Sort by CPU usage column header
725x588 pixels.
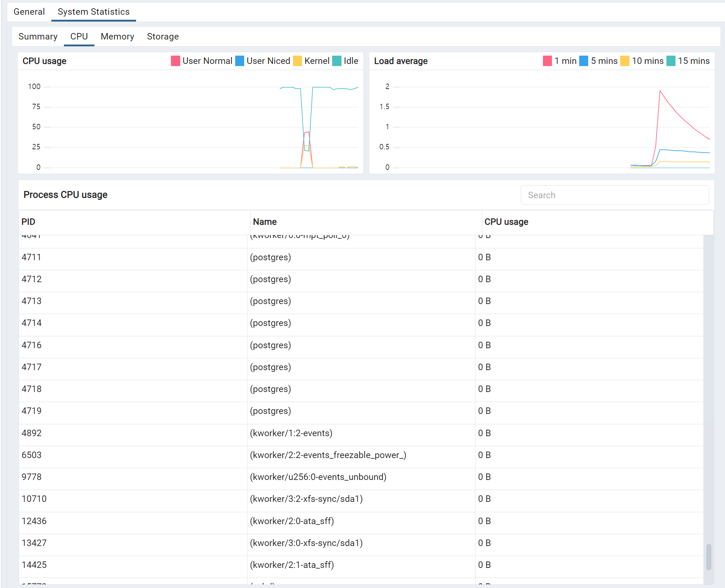(506, 222)
